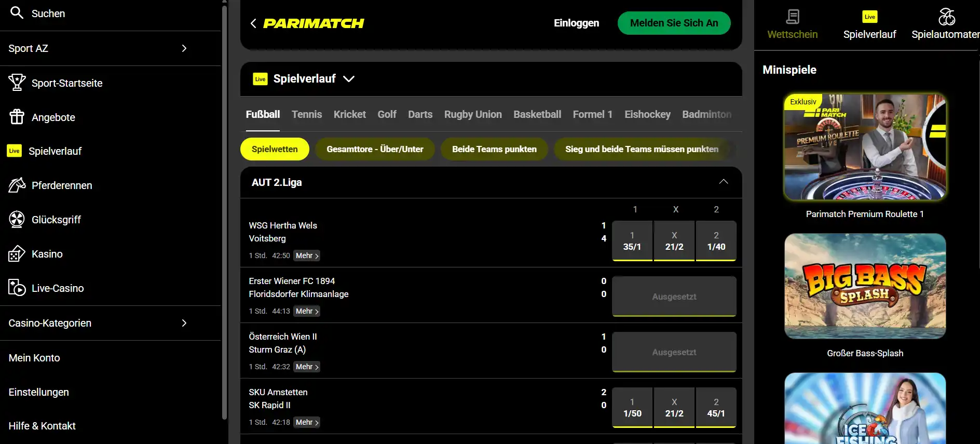The height and width of the screenshot is (444, 980).
Task: Pick 45/1 odds for SK Rapid II
Action: (x=716, y=408)
